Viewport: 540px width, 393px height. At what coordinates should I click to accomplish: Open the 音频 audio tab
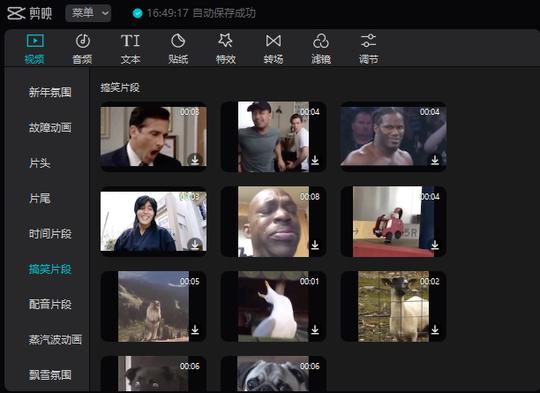pos(82,49)
